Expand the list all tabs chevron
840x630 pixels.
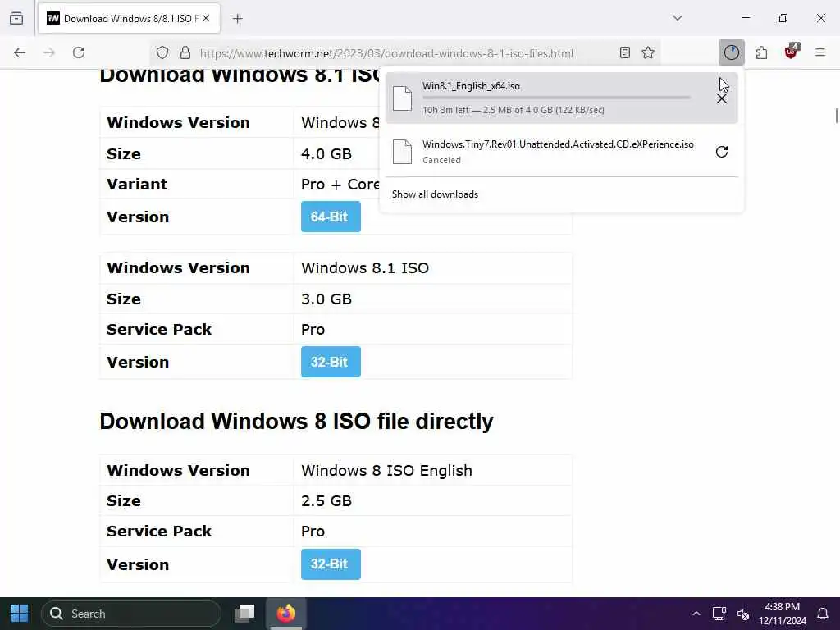coord(678,18)
